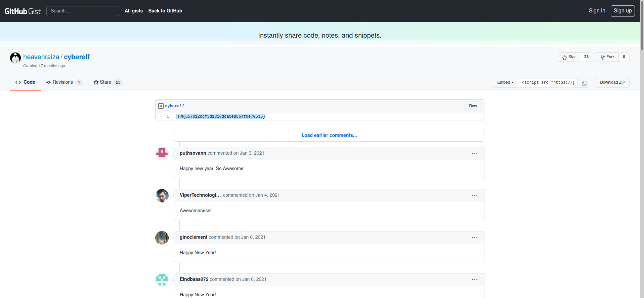The width and height of the screenshot is (644, 298).
Task: Go to All gists
Action: click(134, 11)
